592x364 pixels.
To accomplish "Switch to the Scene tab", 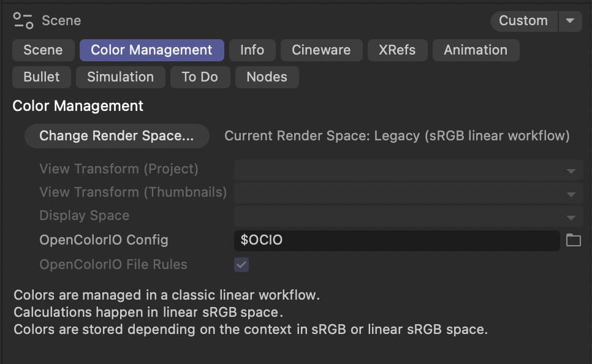I will pos(43,50).
